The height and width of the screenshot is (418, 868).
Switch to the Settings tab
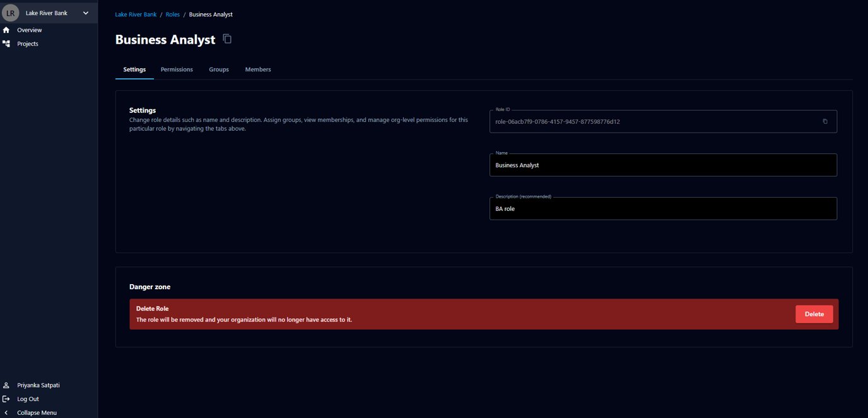click(x=134, y=69)
